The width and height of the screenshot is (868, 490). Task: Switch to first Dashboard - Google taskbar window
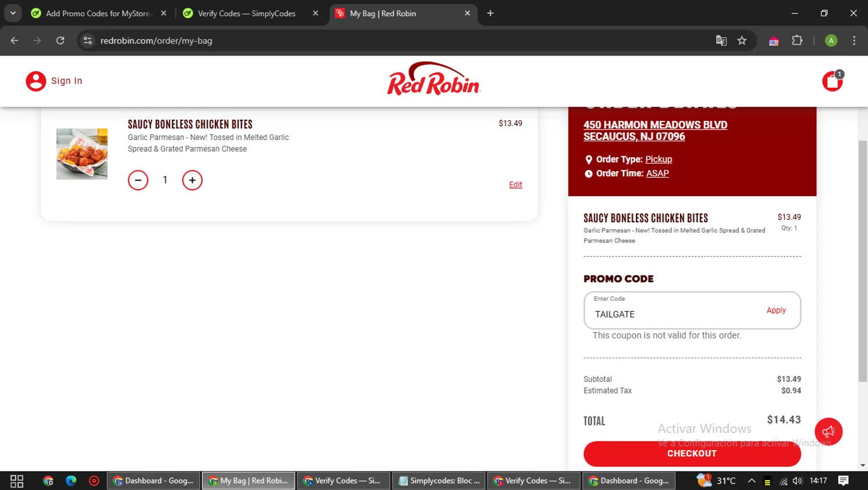154,481
